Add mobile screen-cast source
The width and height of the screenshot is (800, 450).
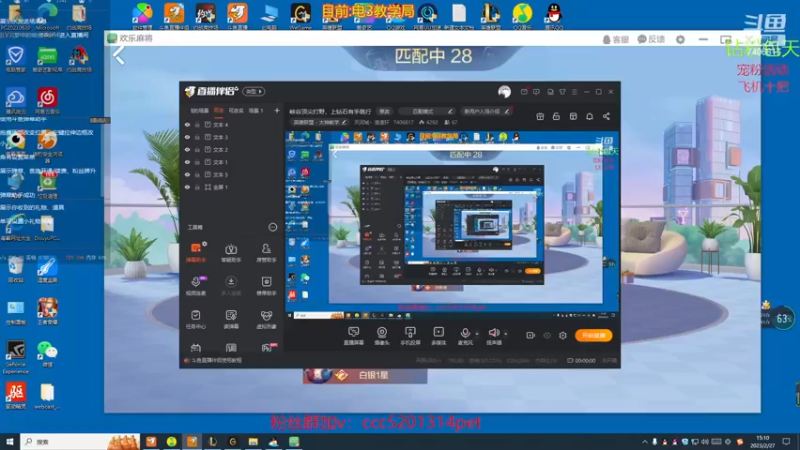pyautogui.click(x=410, y=336)
